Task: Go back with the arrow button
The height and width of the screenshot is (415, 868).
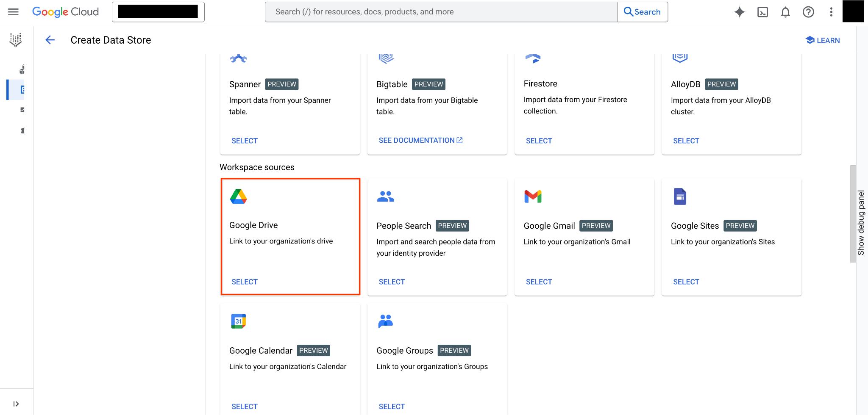Action: coord(50,40)
